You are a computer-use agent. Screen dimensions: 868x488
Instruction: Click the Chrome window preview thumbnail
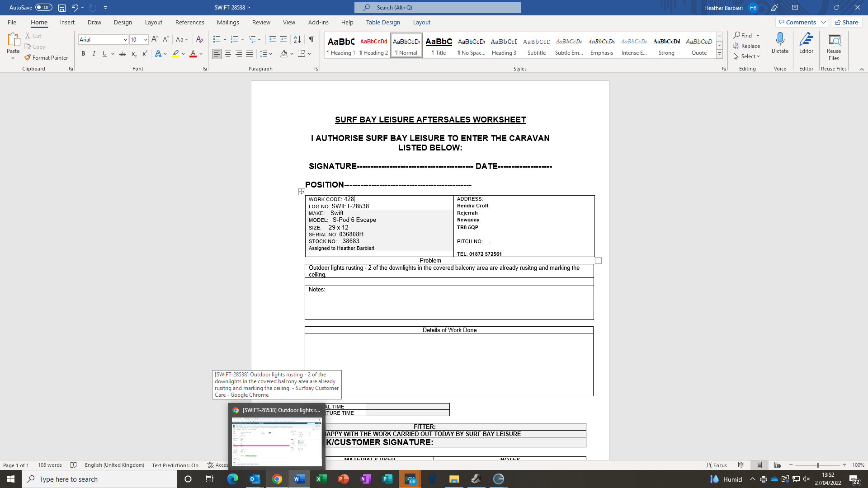pyautogui.click(x=277, y=441)
